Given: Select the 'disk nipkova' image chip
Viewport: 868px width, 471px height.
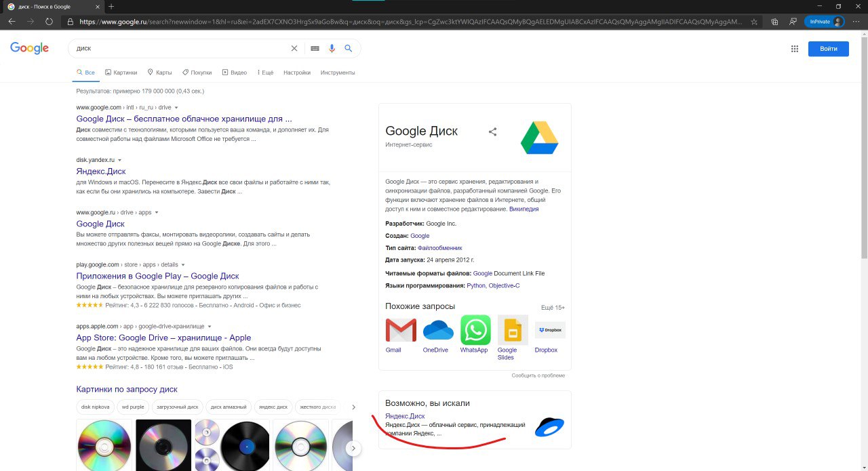Looking at the screenshot, I should (x=95, y=407).
